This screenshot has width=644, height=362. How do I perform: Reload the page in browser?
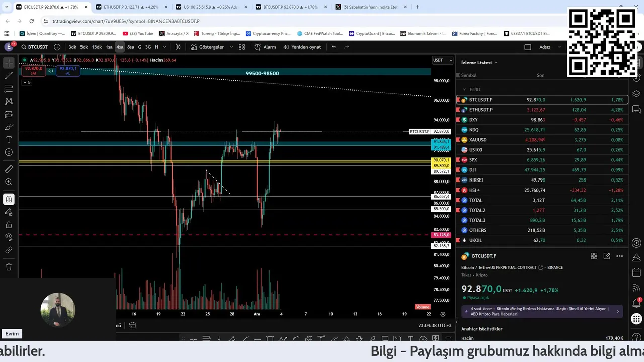tap(31, 21)
